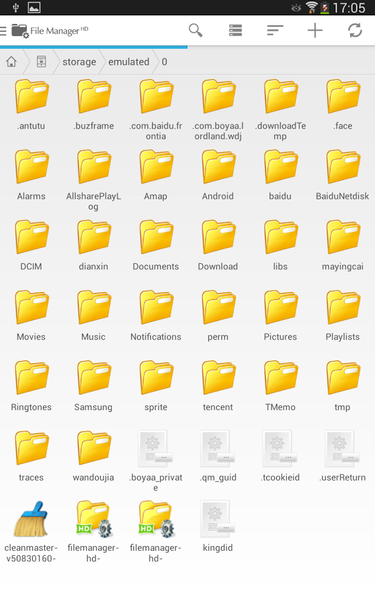
Task: Open the Movies folder
Action: pos(31,314)
